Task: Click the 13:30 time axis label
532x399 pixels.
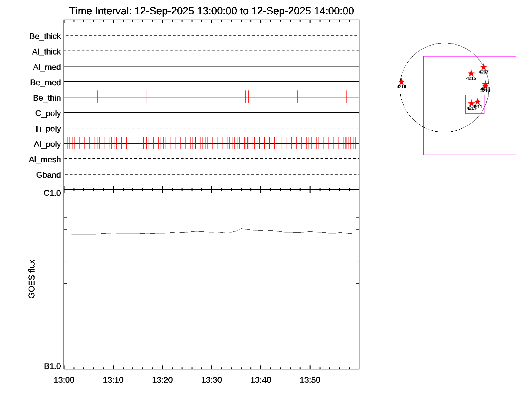Action: 211,380
